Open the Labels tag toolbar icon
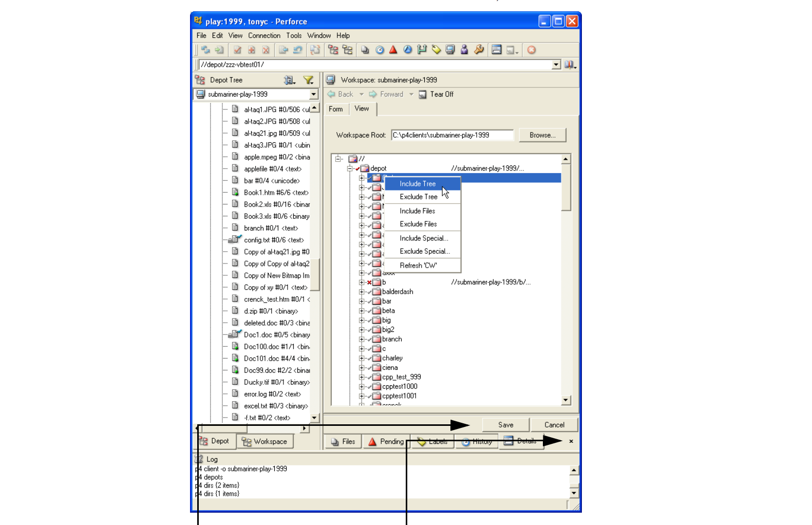The image size is (812, 525). tap(436, 50)
